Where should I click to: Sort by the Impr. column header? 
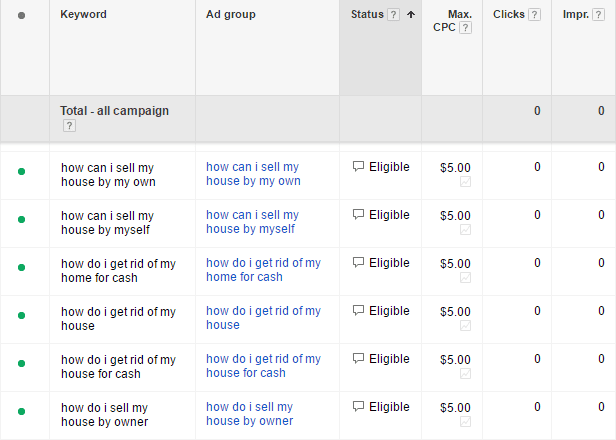[x=576, y=15]
